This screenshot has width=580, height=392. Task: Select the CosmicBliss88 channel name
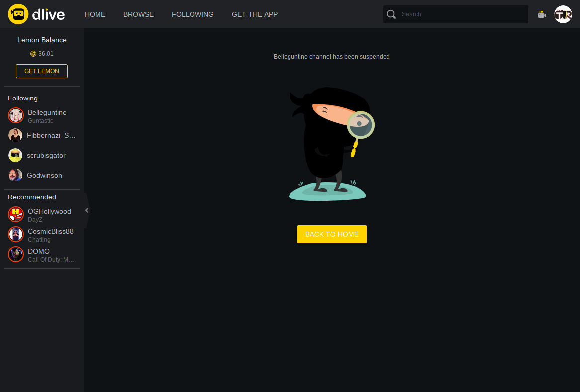click(51, 231)
